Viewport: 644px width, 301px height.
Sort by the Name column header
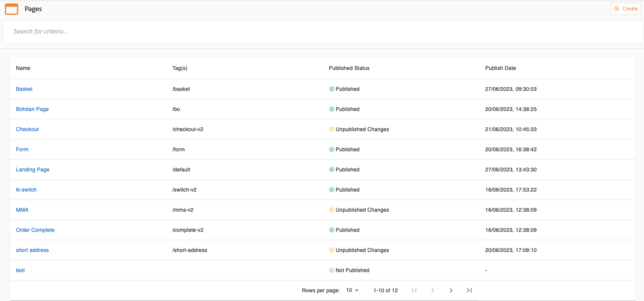tap(23, 68)
